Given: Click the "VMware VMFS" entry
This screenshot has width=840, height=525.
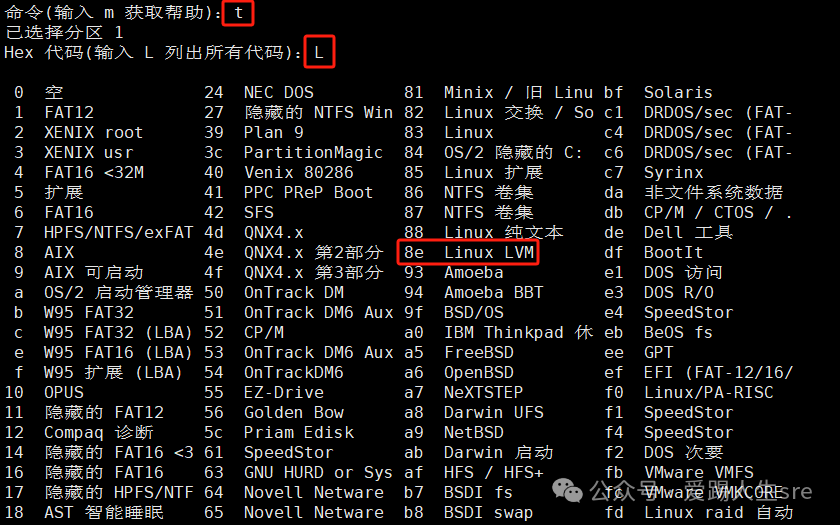Looking at the screenshot, I should click(699, 472).
